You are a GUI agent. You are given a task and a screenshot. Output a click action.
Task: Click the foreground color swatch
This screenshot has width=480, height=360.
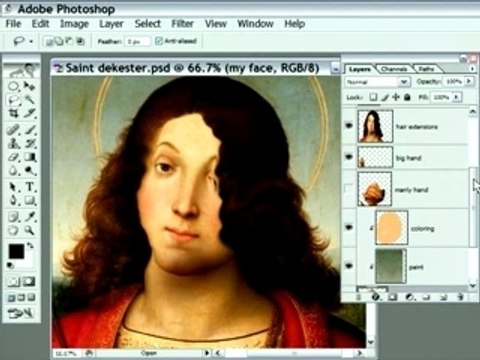click(16, 251)
